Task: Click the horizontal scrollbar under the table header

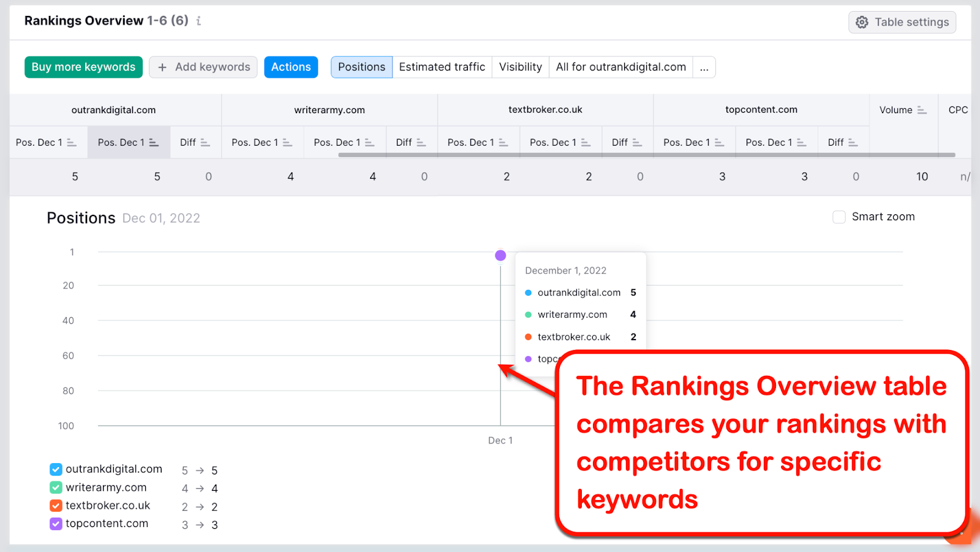Action: pos(647,155)
